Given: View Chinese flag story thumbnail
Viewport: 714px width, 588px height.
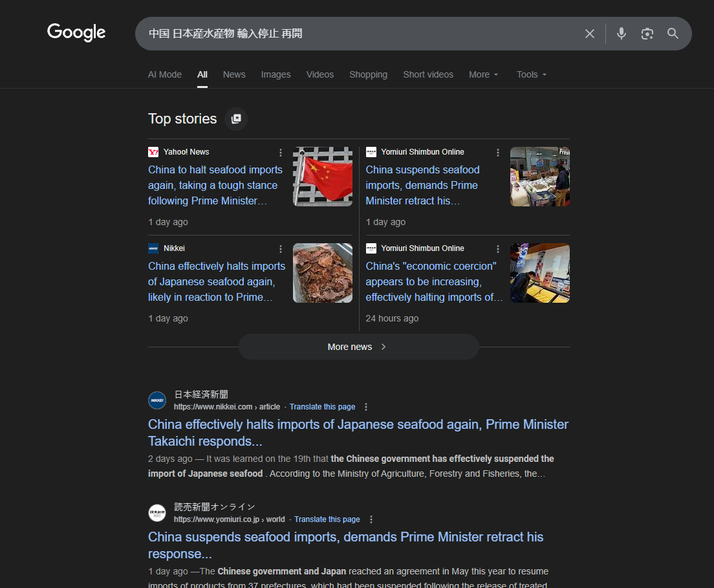Looking at the screenshot, I should coord(322,177).
